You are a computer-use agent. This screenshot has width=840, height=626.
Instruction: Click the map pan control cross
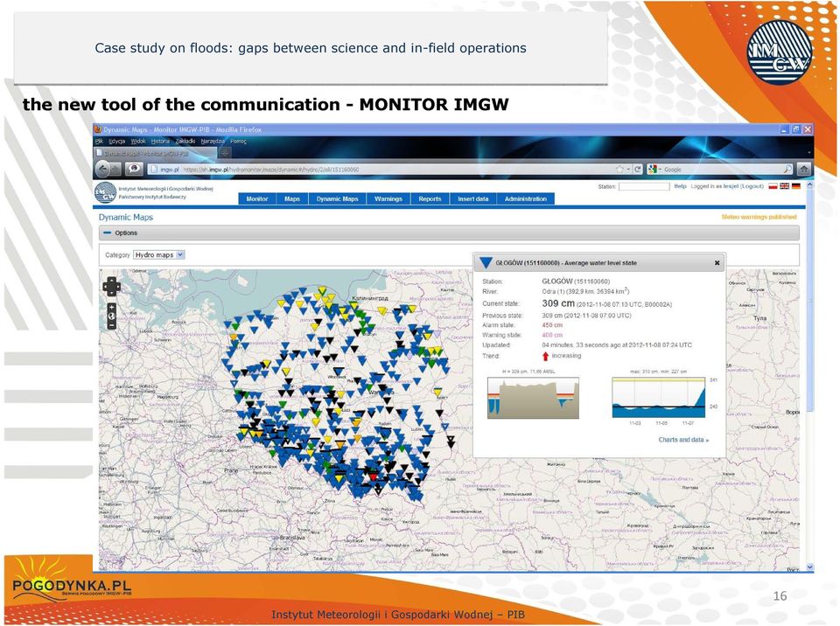click(111, 287)
